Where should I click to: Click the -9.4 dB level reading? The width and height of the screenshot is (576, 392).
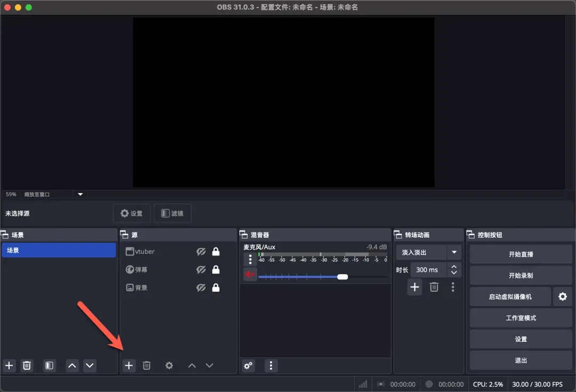pos(377,247)
